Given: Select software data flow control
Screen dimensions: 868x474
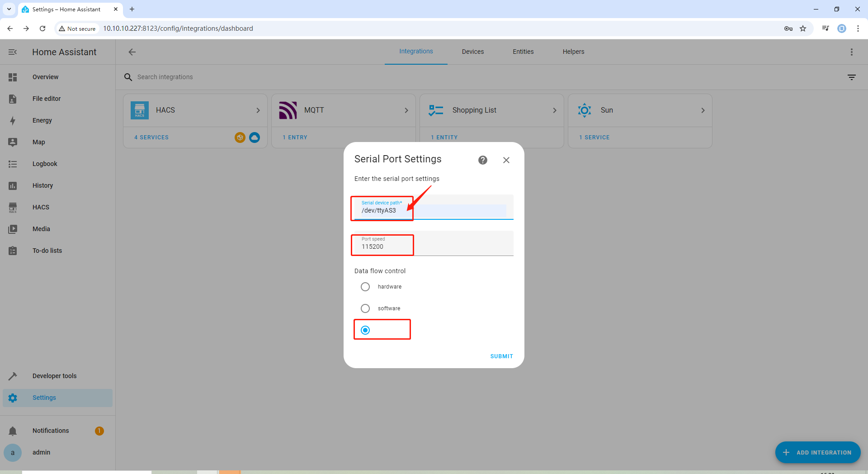Looking at the screenshot, I should click(365, 308).
